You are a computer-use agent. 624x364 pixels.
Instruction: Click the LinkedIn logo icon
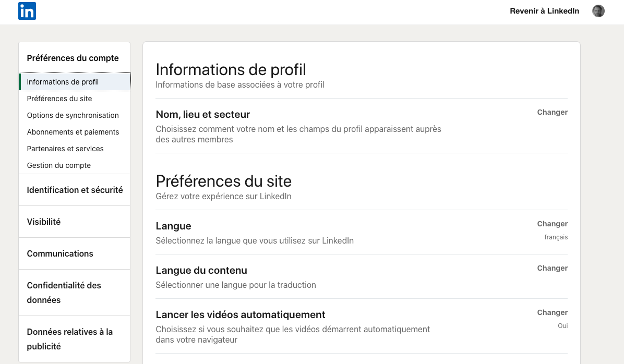tap(27, 11)
